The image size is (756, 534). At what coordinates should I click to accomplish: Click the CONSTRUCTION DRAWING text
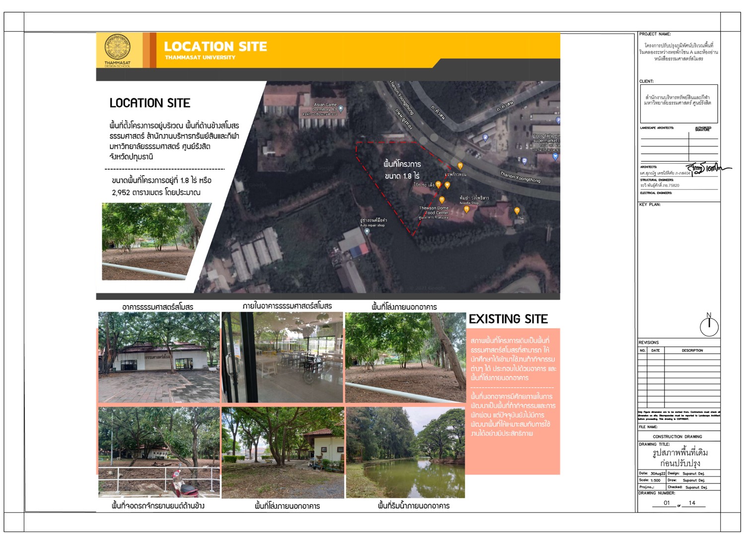click(x=678, y=437)
